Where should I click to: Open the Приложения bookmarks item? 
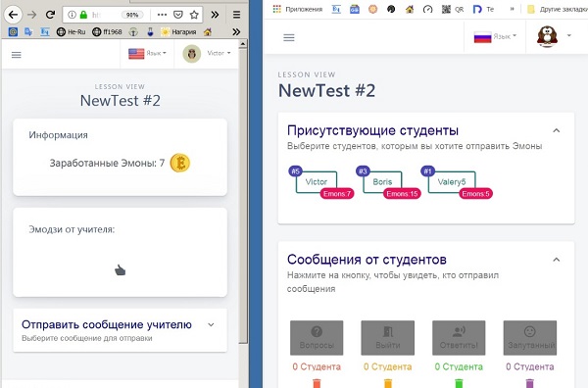coord(298,9)
